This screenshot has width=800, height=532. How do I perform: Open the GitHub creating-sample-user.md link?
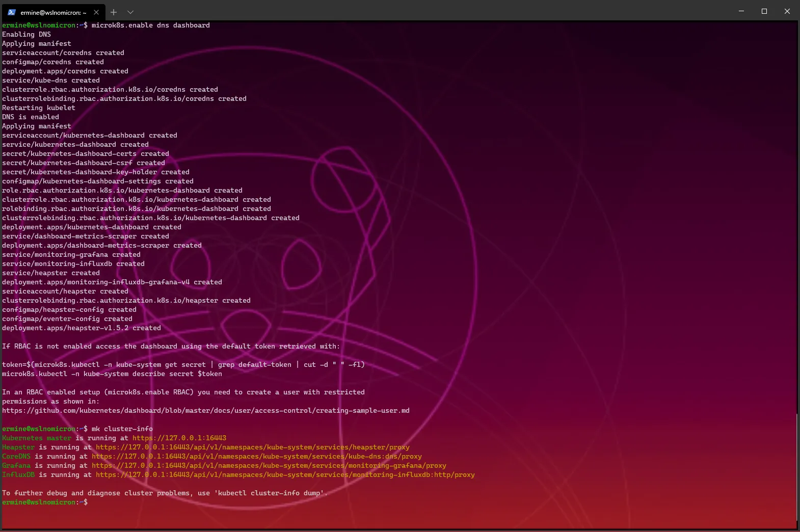205,411
